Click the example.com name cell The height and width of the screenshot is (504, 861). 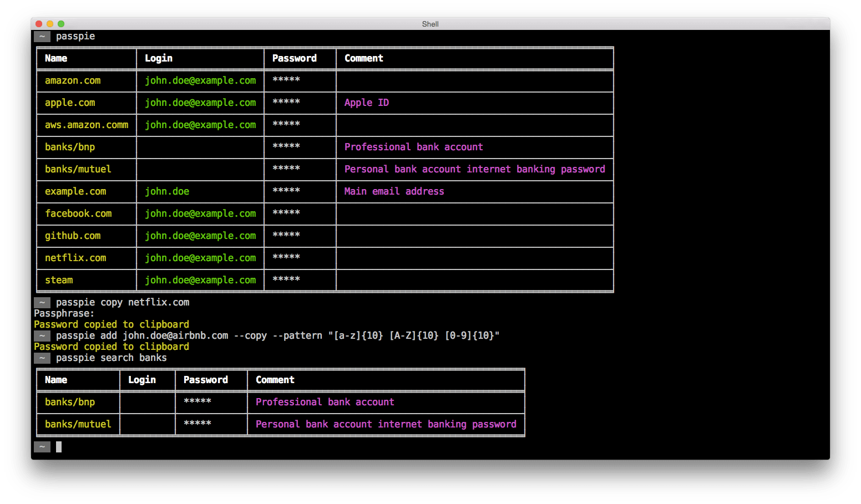pyautogui.click(x=75, y=191)
